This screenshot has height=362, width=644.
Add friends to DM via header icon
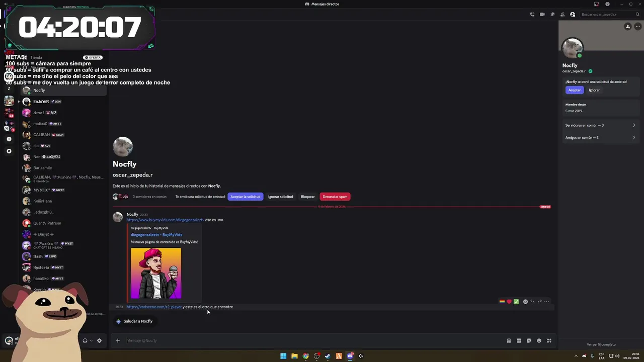pyautogui.click(x=562, y=15)
